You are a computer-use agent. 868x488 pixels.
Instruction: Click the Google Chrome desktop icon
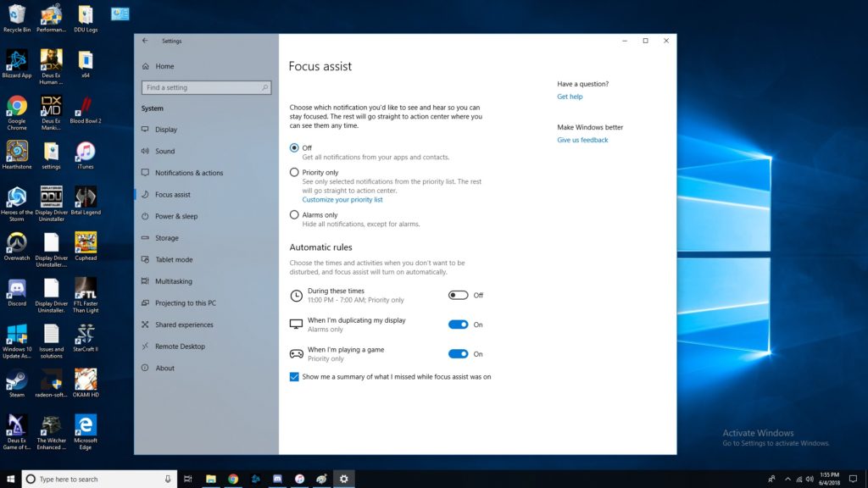pyautogui.click(x=17, y=106)
